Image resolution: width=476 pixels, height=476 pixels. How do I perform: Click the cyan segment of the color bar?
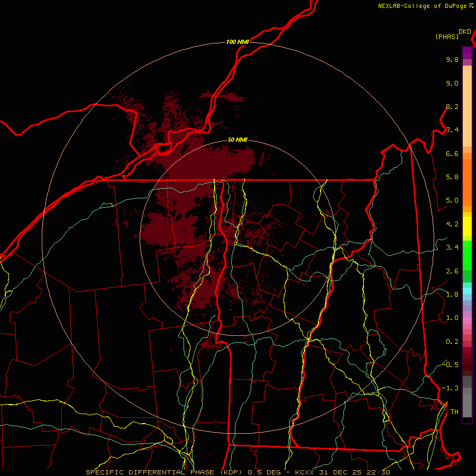467,291
